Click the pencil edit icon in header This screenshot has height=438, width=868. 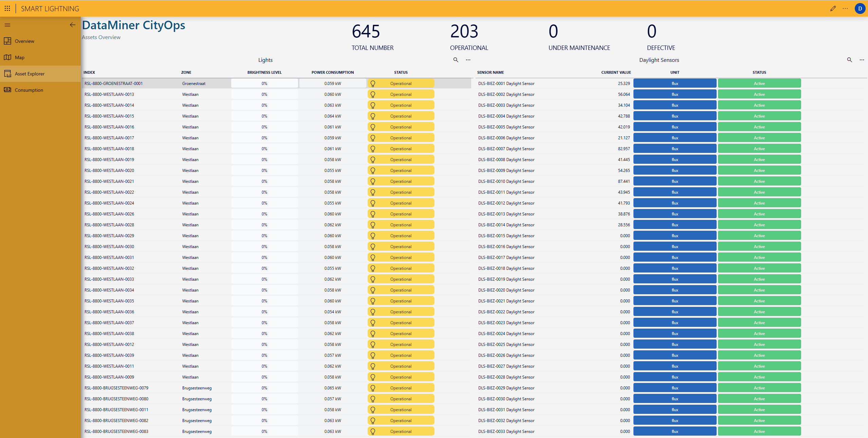click(x=833, y=8)
